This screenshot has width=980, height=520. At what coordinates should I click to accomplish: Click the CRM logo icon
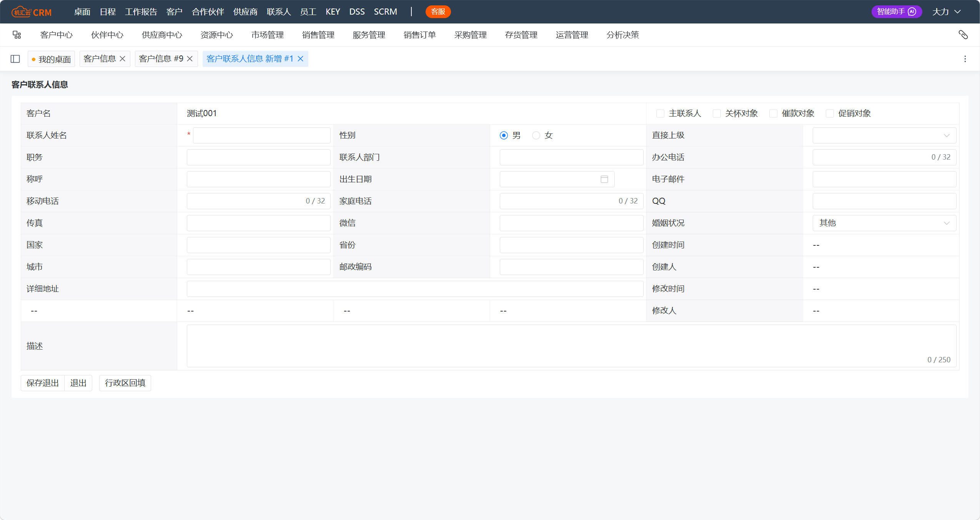pyautogui.click(x=32, y=12)
